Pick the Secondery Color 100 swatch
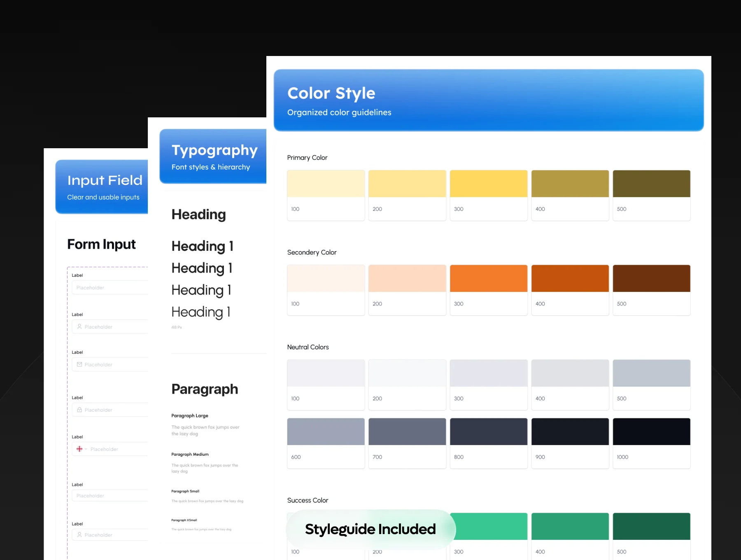Screen dimensions: 741x560 click(x=326, y=290)
